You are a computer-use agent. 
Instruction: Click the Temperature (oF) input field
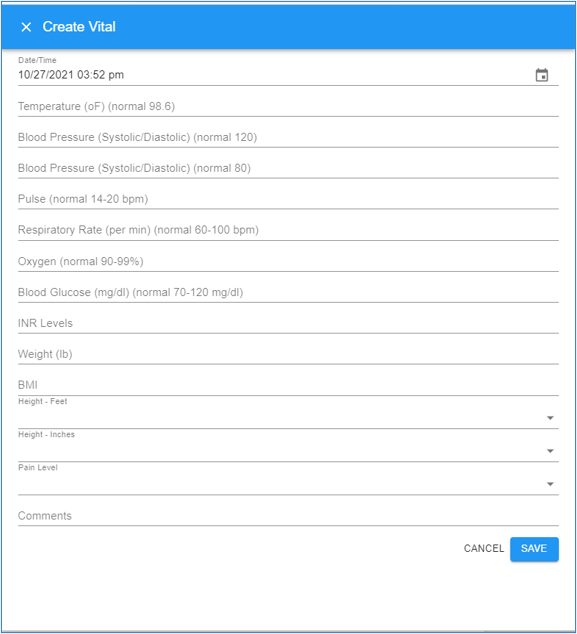tap(288, 106)
